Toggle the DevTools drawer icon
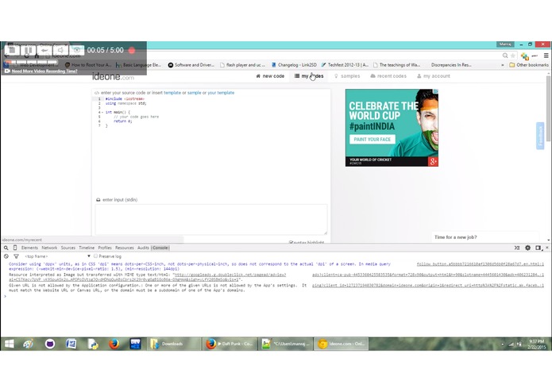 point(517,248)
